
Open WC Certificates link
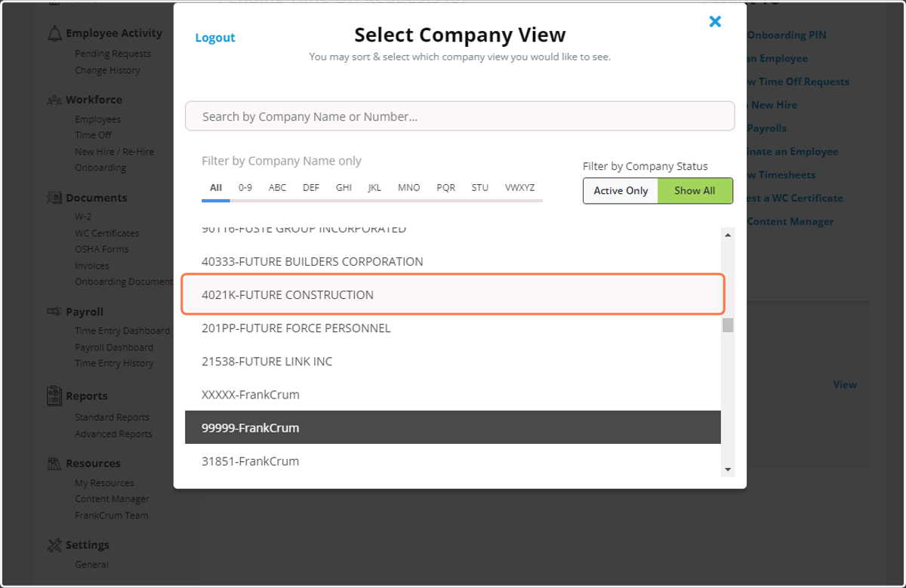pyautogui.click(x=106, y=233)
